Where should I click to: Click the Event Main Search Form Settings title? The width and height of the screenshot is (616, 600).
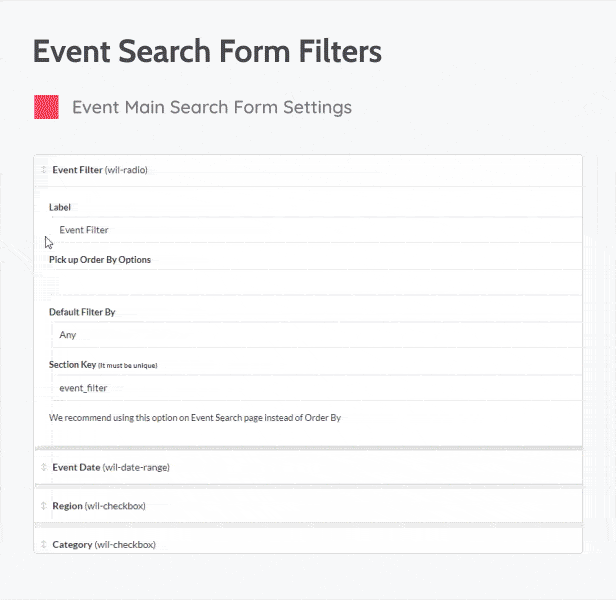212,107
